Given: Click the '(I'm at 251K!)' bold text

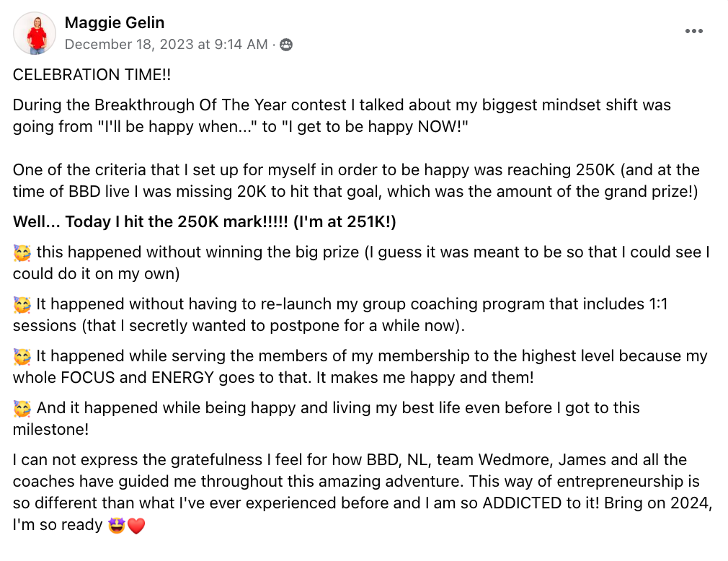Looking at the screenshot, I should (345, 222).
